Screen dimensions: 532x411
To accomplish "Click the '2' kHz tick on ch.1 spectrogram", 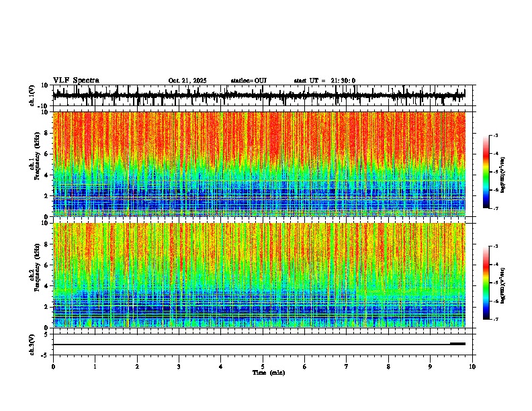I will pyautogui.click(x=47, y=196).
